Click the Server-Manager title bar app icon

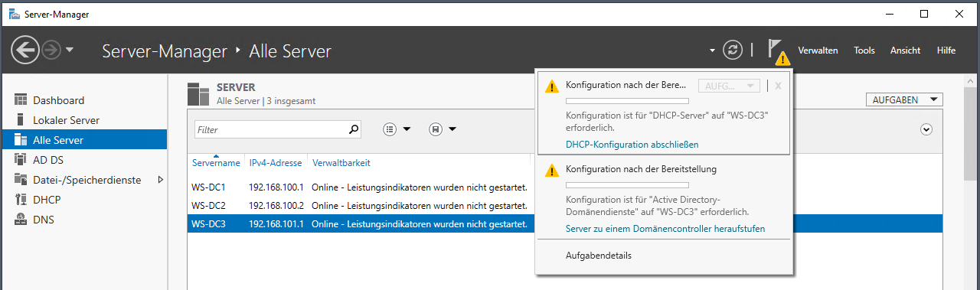pos(14,13)
